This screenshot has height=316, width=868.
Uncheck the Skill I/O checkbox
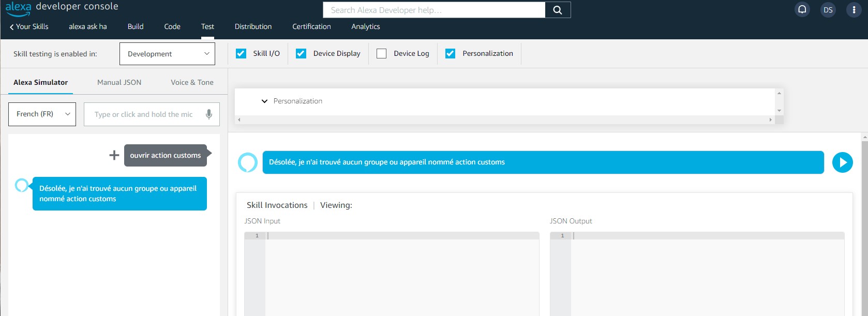click(x=241, y=53)
